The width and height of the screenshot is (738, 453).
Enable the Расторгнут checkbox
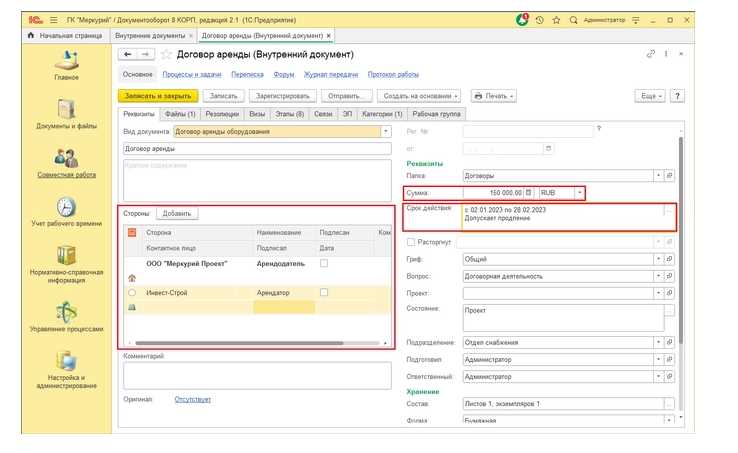[x=410, y=242]
